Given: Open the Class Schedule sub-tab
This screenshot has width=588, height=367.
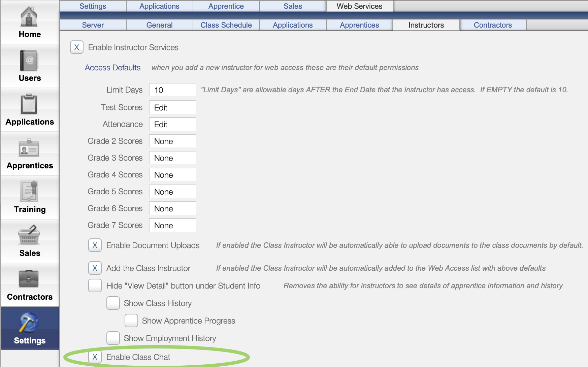Looking at the screenshot, I should [226, 25].
